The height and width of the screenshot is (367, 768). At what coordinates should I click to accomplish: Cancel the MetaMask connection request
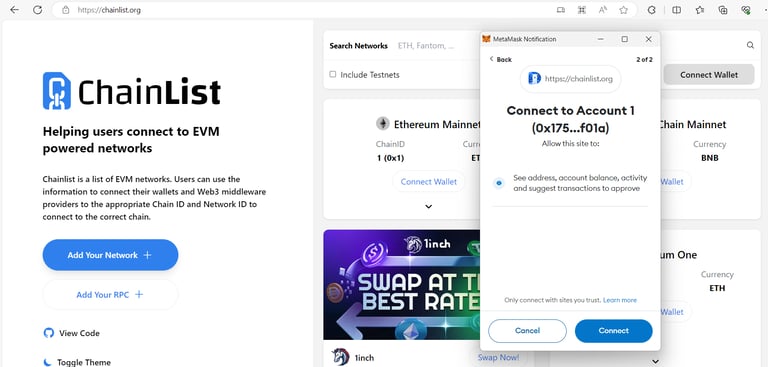click(x=528, y=331)
